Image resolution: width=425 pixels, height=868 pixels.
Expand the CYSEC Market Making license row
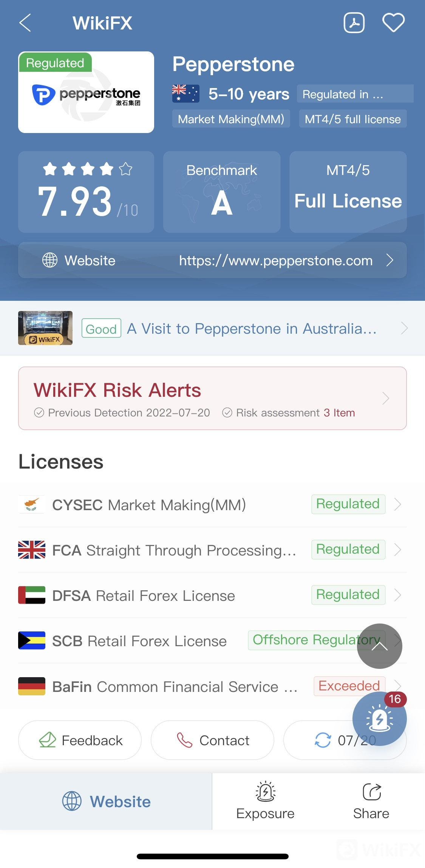click(x=212, y=504)
